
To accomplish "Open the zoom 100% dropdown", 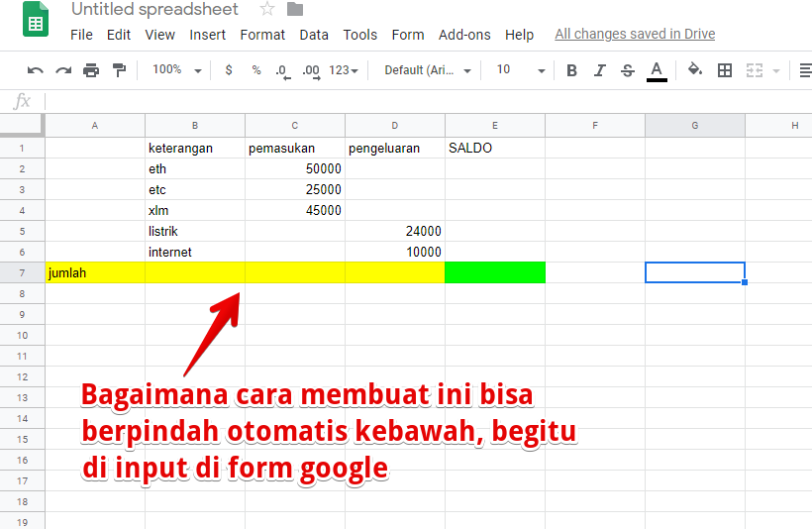I will 176,70.
